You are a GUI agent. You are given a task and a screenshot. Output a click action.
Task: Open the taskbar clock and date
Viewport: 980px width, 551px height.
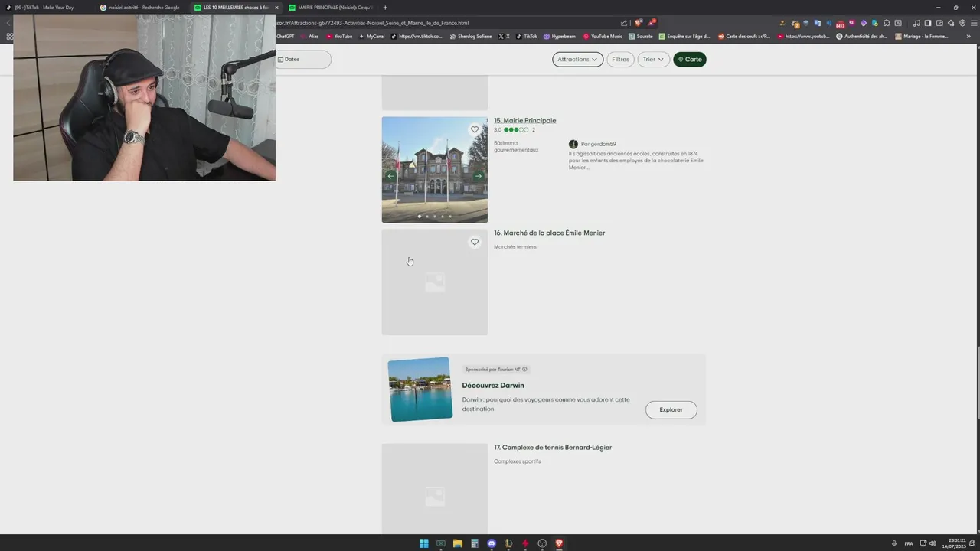(x=954, y=543)
